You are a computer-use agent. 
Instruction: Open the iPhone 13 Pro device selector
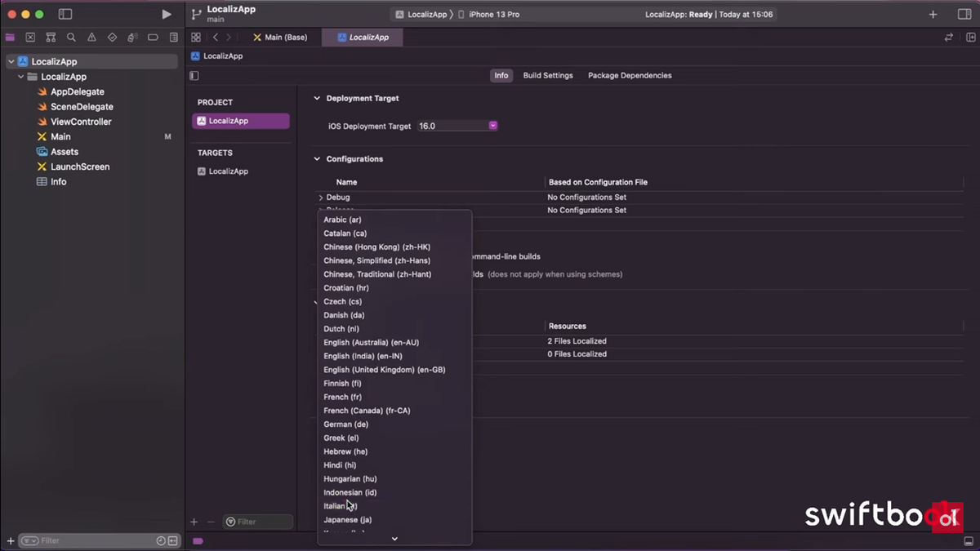(x=488, y=15)
